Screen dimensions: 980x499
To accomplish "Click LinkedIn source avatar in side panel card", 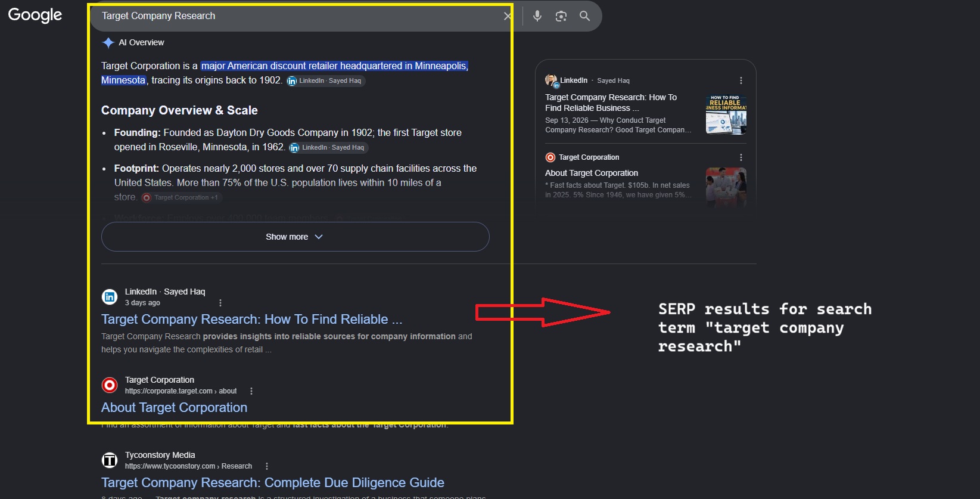I will click(551, 80).
